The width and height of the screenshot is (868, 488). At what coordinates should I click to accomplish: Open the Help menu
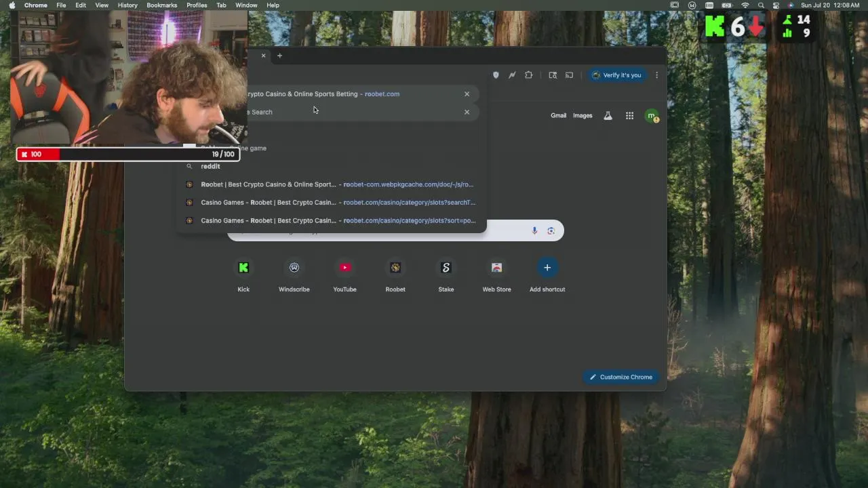click(273, 5)
